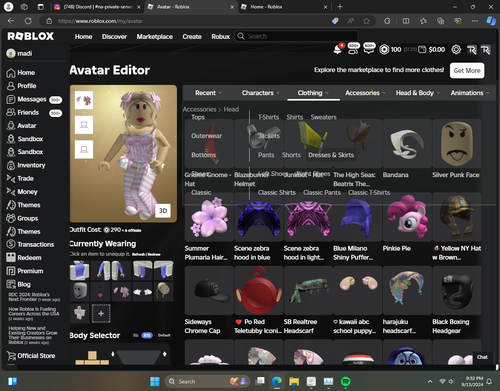Open Profile in the sidebar
Viewport: 500px width, 391px height.
22,86
